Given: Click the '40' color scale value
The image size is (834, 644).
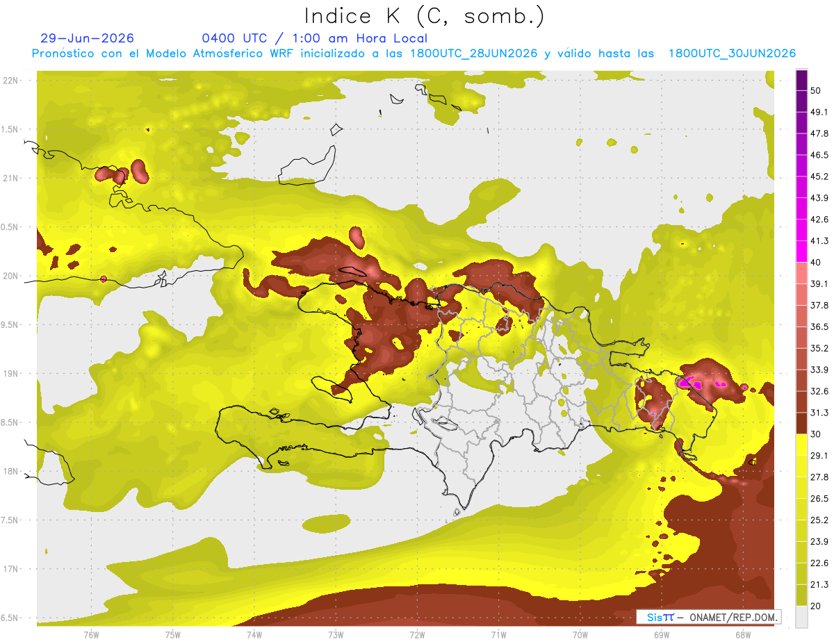Looking at the screenshot, I should pos(817,263).
